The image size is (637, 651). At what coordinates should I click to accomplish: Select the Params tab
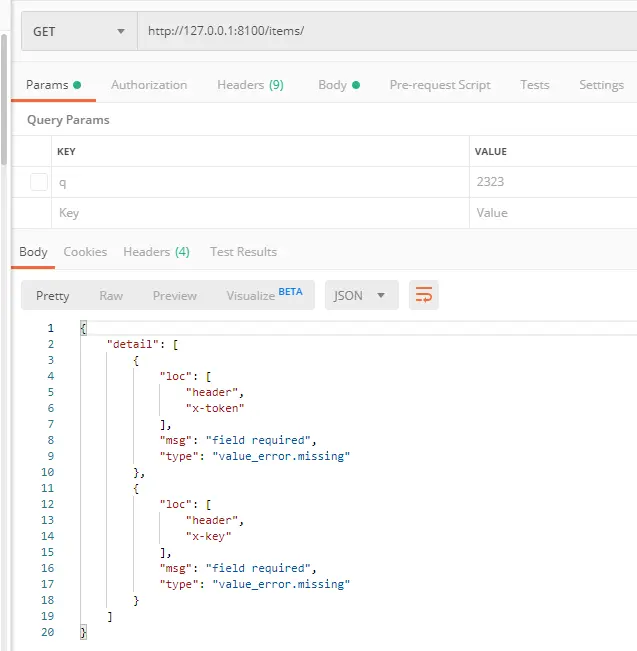pyautogui.click(x=53, y=85)
